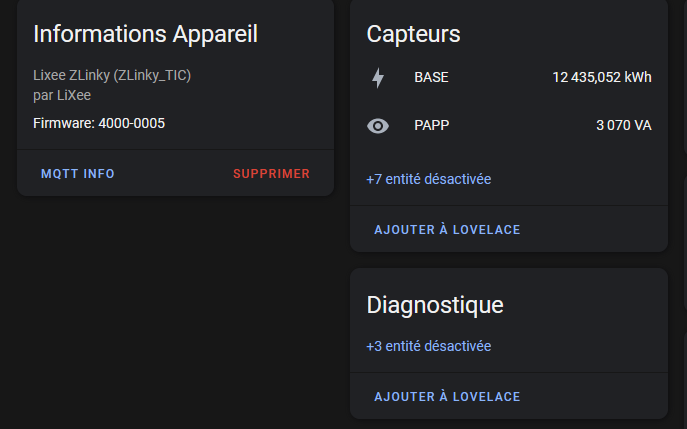This screenshot has height=429, width=687.
Task: Add Diagnostique card entities to Lovelace
Action: 447,397
